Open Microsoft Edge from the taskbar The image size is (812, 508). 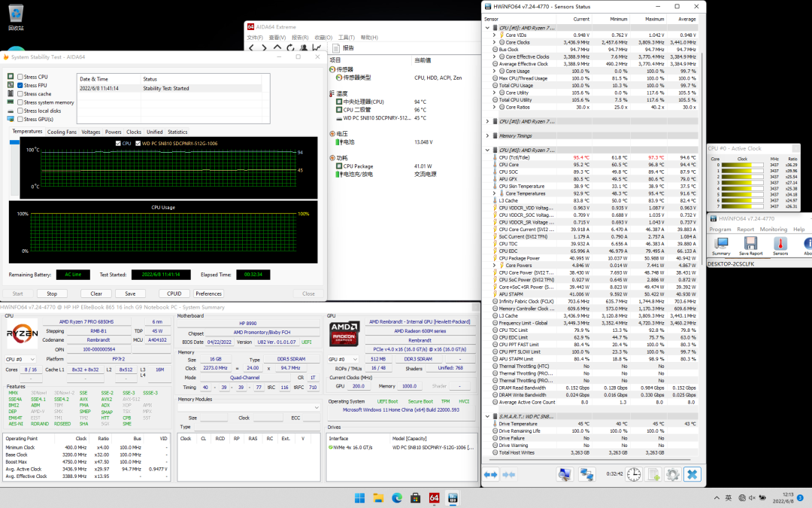(396, 497)
